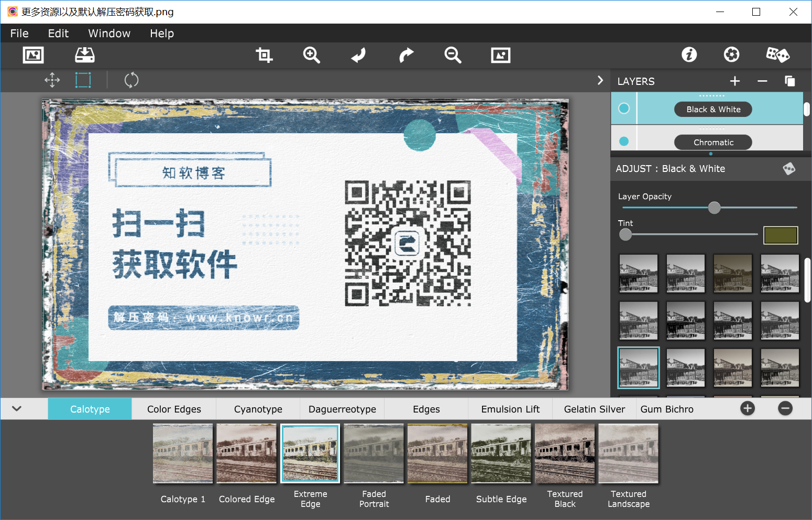This screenshot has height=520, width=812.
Task: Switch to the Color Edges tab
Action: click(x=174, y=409)
